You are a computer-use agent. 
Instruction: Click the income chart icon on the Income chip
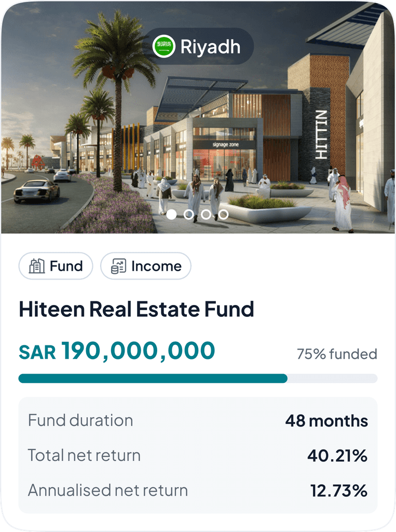(118, 266)
